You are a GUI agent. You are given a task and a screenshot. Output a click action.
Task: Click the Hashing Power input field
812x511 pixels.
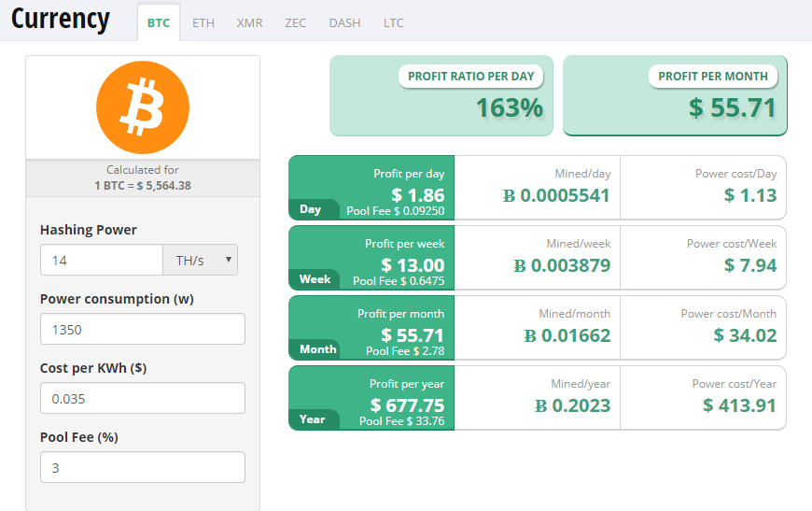coord(102,260)
